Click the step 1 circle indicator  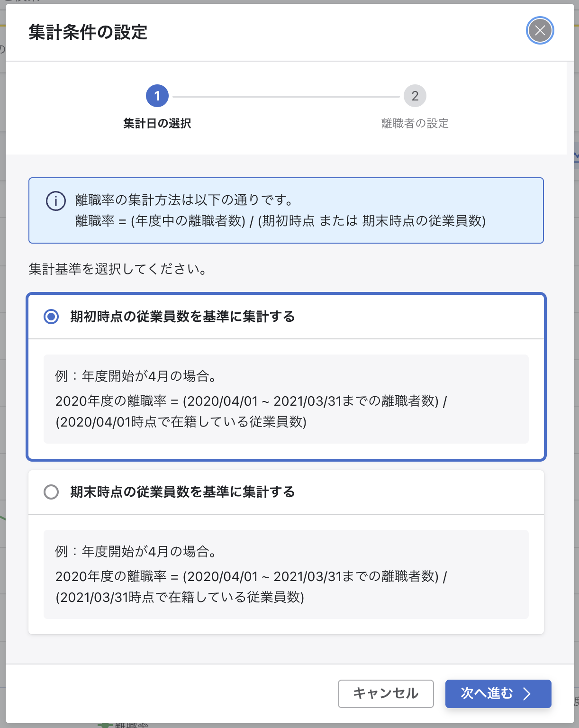click(x=157, y=96)
